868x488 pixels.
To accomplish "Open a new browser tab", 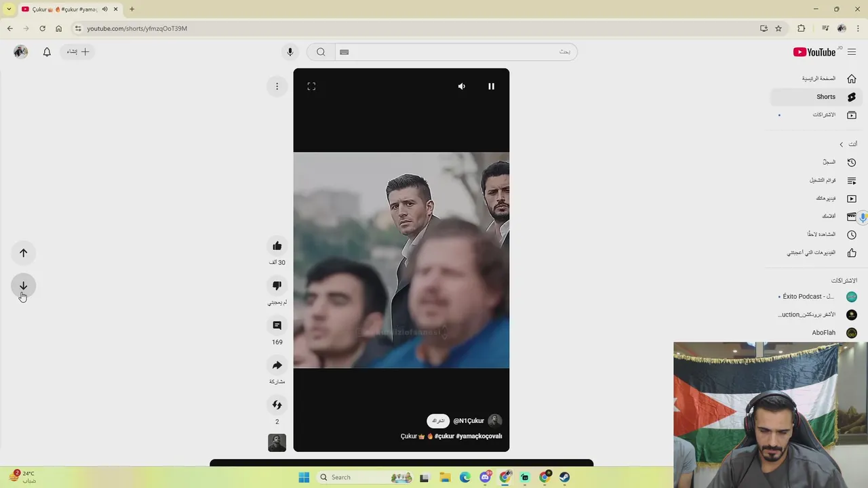I will coord(132,9).
